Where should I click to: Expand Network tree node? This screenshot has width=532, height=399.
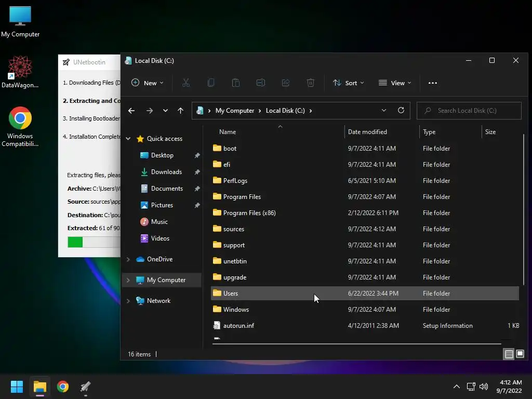[128, 301]
